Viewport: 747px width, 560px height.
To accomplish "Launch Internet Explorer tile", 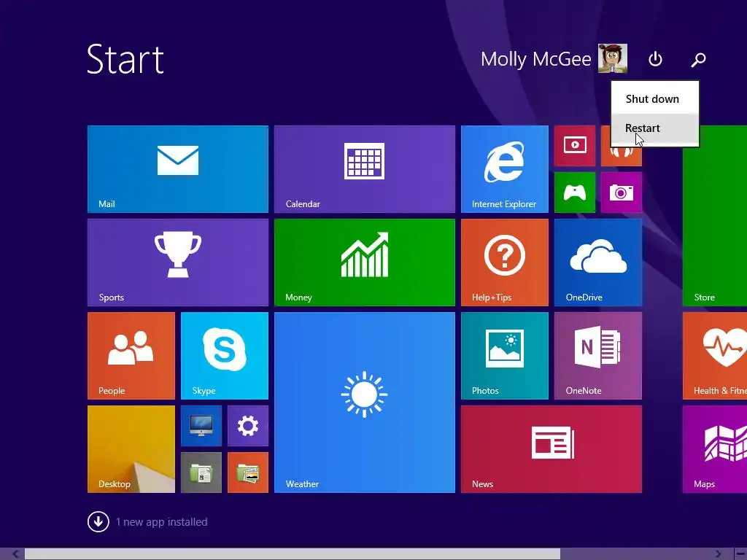I will 505,169.
